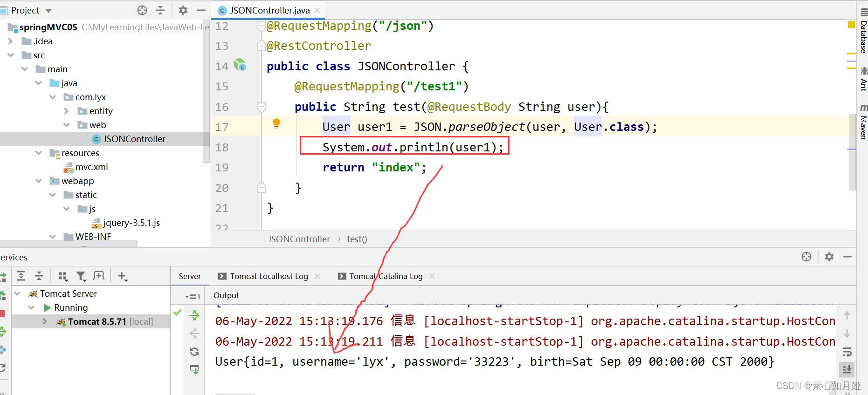This screenshot has width=868, height=395.
Task: Close the Tomcat Localhost Log tab
Action: pyautogui.click(x=317, y=276)
